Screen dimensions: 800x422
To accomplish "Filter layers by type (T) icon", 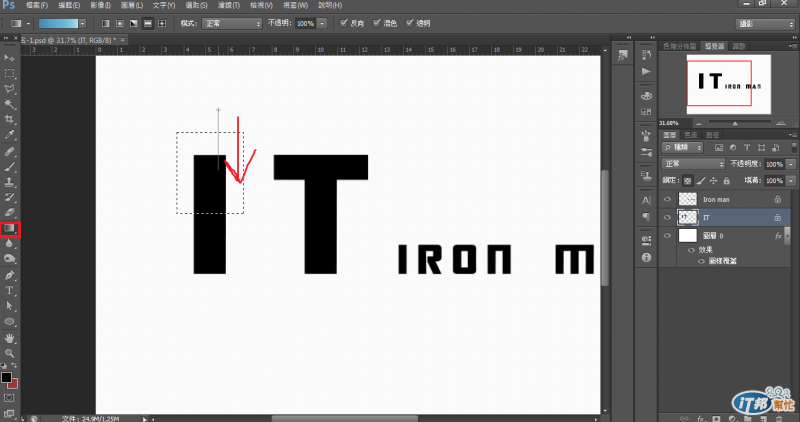I will [x=747, y=147].
